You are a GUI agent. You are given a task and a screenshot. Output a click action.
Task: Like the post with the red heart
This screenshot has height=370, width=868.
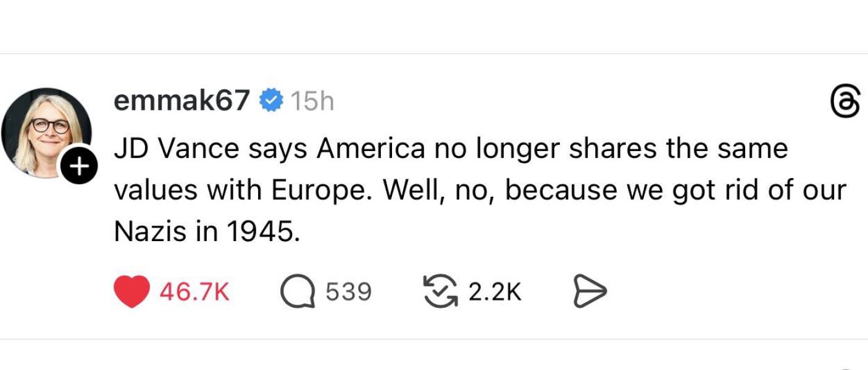[x=132, y=292]
